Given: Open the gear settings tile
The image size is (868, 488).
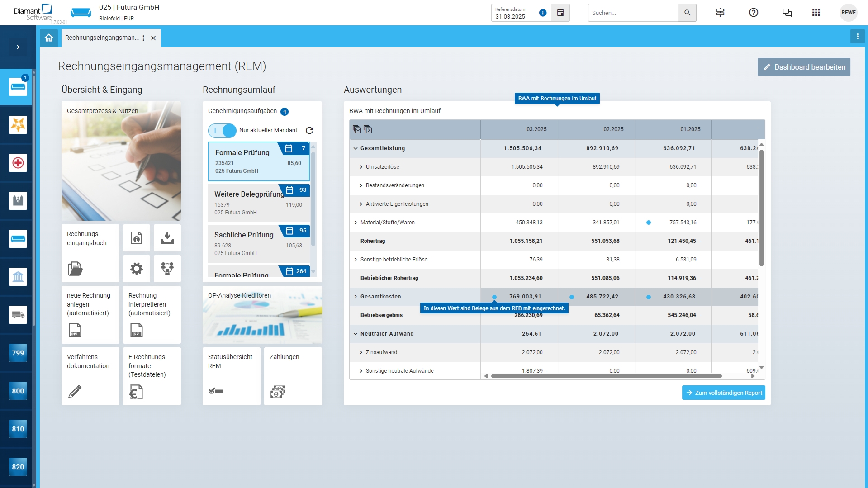Looking at the screenshot, I should [x=137, y=269].
